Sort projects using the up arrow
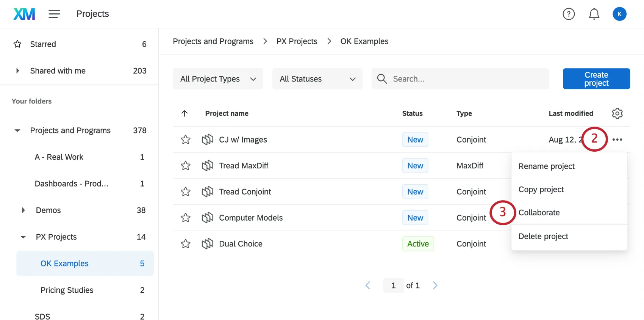This screenshot has height=320, width=644. point(184,113)
